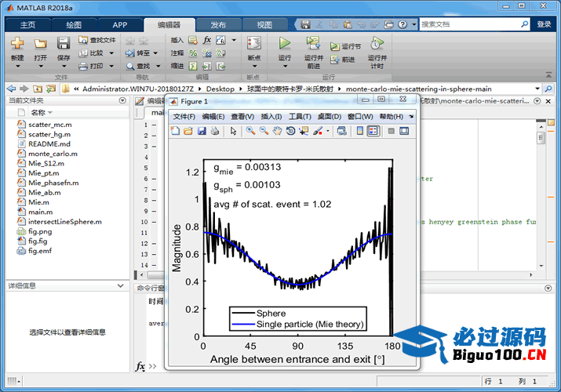Open the Find dropdown in navigation group
The height and width of the screenshot is (392, 561).
click(158, 66)
